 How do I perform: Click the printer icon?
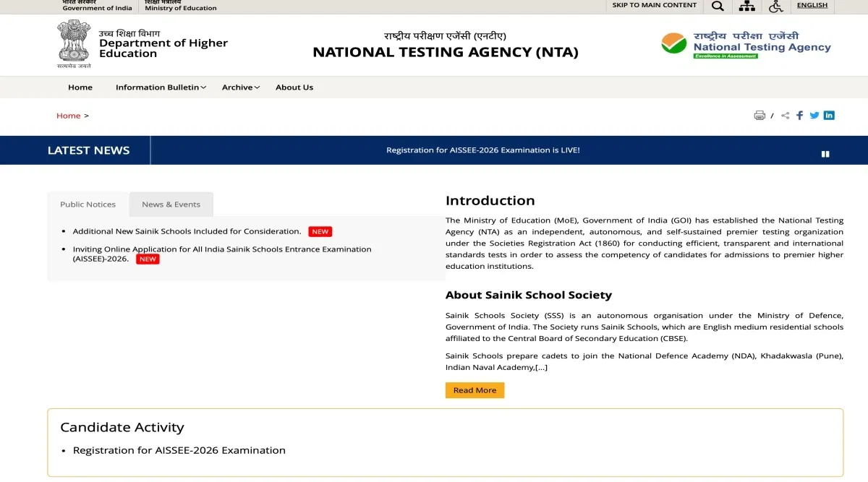[759, 116]
